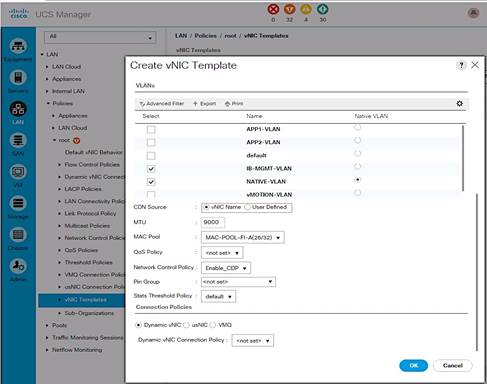Open the VM sidebar icon
Image resolution: width=487 pixels, height=384 pixels.
pyautogui.click(x=18, y=172)
